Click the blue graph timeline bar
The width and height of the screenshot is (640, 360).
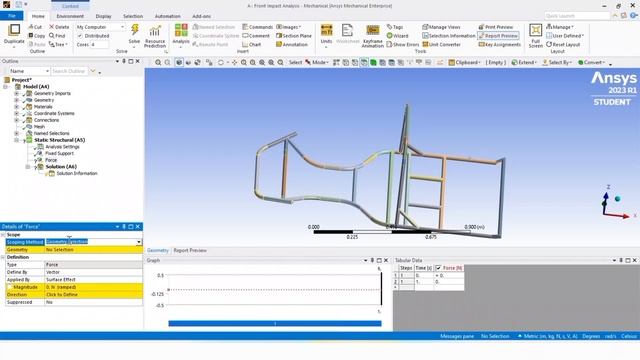[x=275, y=324]
